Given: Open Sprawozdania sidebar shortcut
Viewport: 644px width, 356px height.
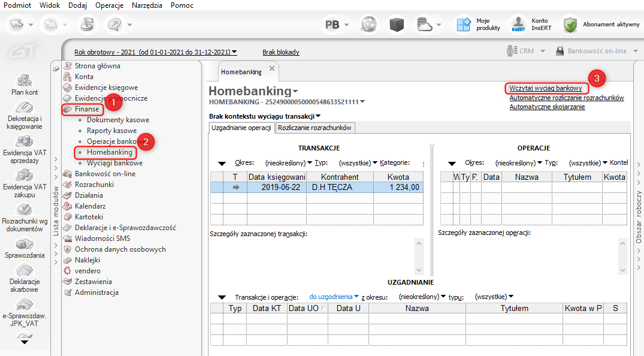Looking at the screenshot, I should click(x=25, y=248).
